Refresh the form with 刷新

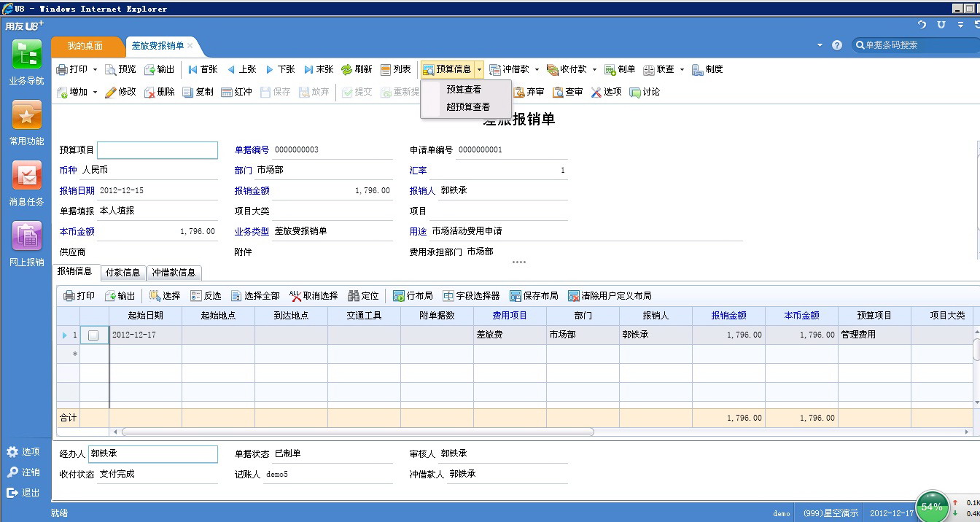(x=357, y=69)
